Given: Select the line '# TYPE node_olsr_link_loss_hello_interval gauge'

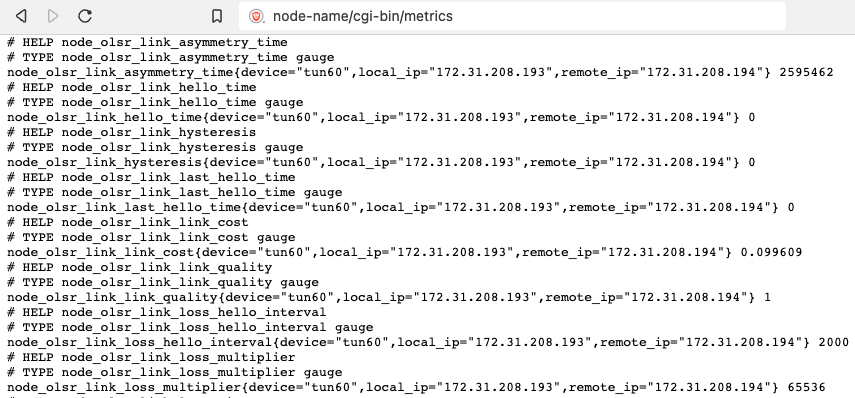Looking at the screenshot, I should click(x=190, y=327).
